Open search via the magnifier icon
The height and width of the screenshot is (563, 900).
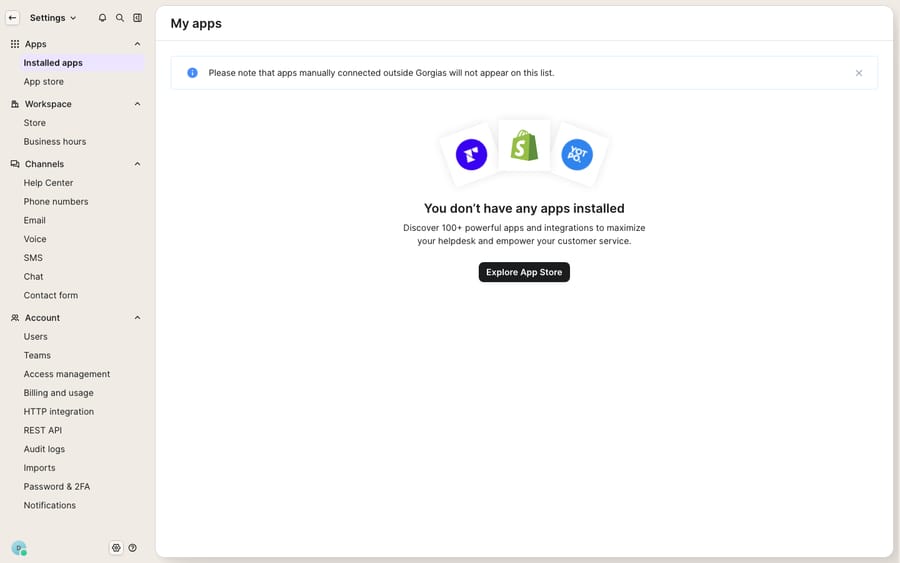click(x=120, y=18)
